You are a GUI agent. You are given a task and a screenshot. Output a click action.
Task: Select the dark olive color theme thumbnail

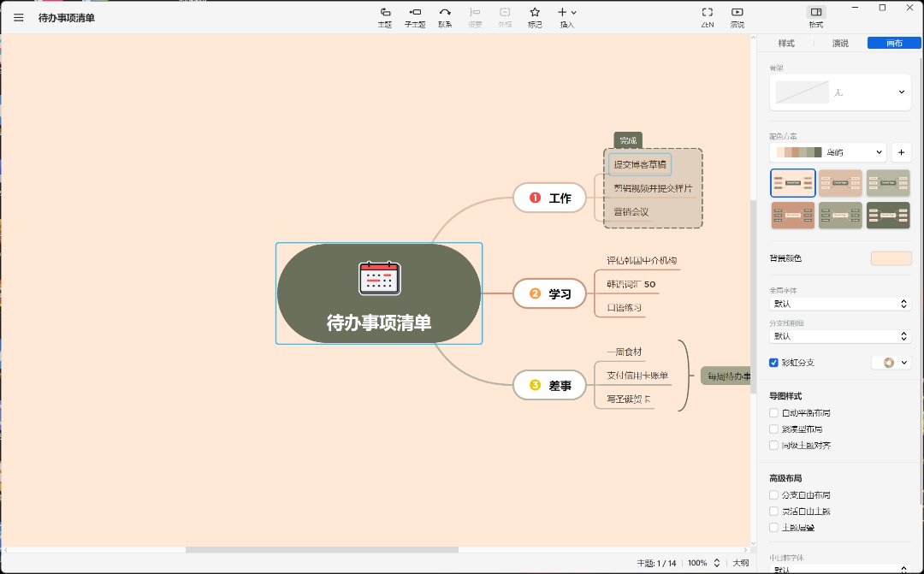pos(888,215)
